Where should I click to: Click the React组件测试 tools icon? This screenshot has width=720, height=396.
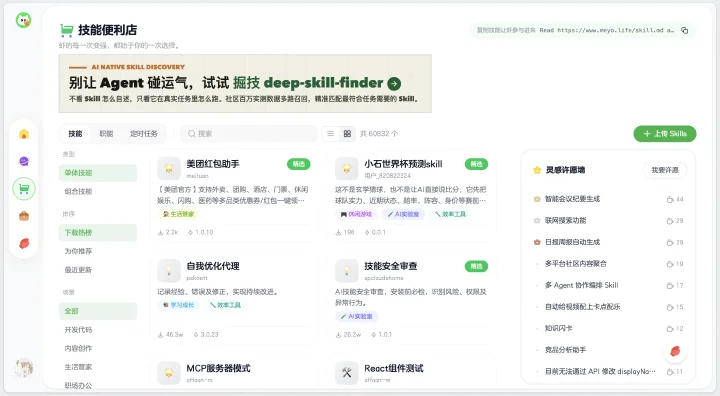(x=347, y=373)
